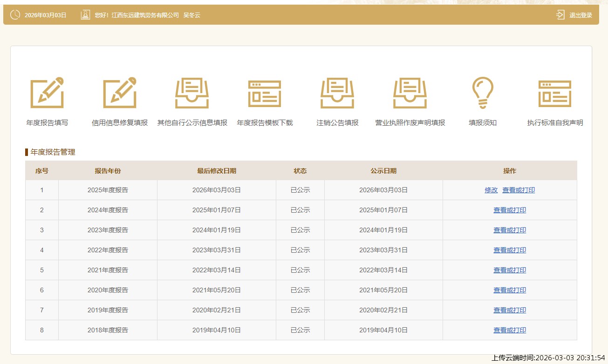Screen dimensions: 608x364
Task: Open 其他自行公示信息填报 tray icon
Action: click(192, 93)
